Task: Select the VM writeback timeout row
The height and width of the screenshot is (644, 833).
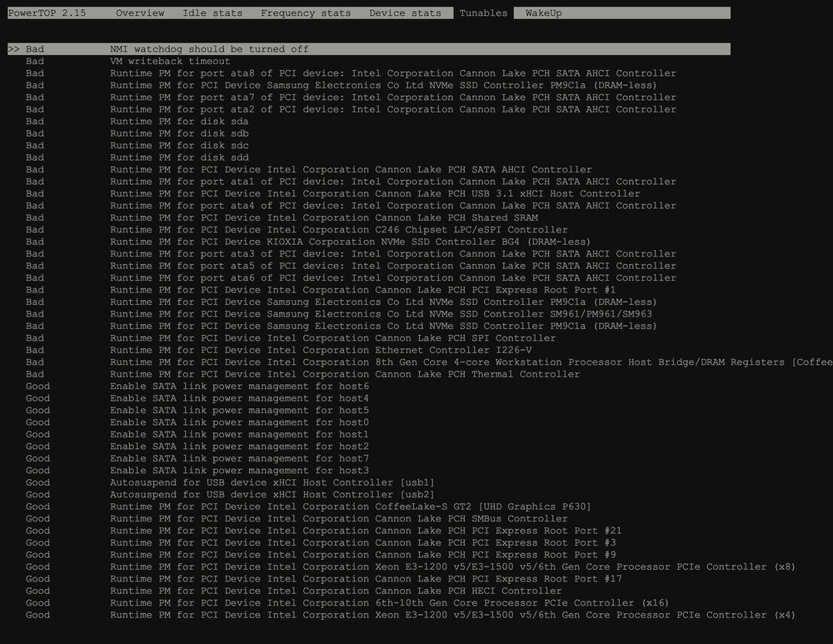Action: [128, 61]
